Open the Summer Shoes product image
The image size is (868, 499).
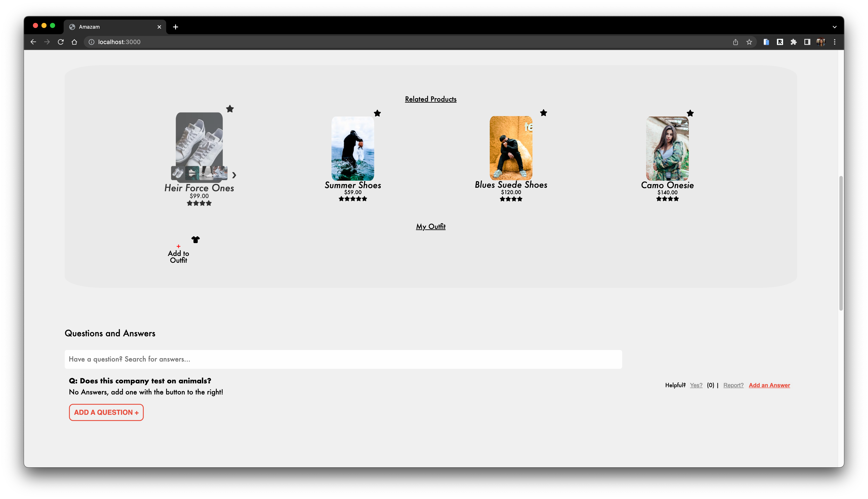(353, 148)
